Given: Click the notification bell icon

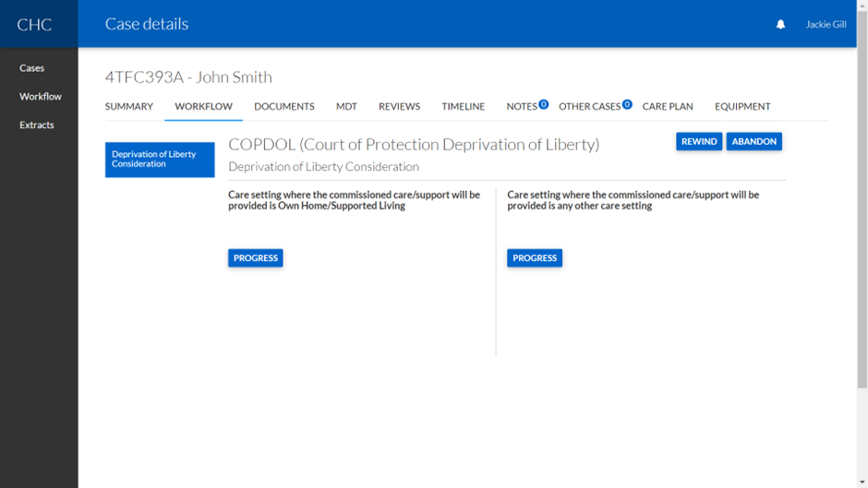Looking at the screenshot, I should coord(780,25).
